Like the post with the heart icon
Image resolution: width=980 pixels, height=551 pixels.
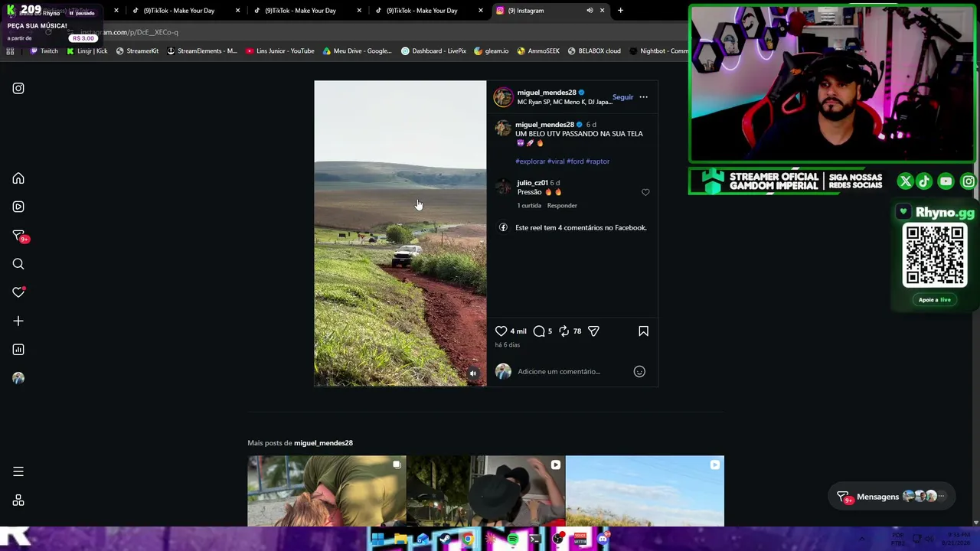501,331
